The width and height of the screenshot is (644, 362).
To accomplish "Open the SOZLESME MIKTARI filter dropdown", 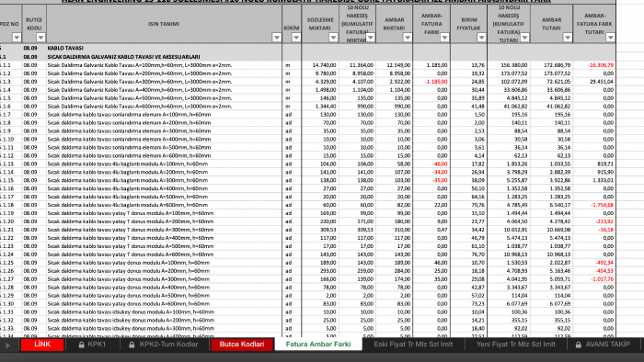I will tap(333, 38).
